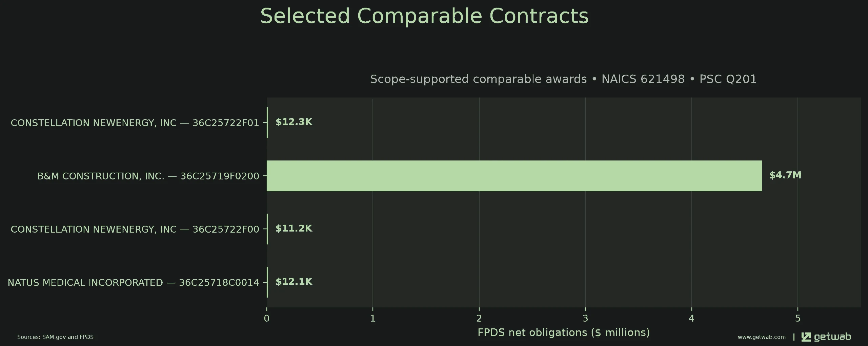Click the thin Natus Medical bar

click(x=267, y=282)
